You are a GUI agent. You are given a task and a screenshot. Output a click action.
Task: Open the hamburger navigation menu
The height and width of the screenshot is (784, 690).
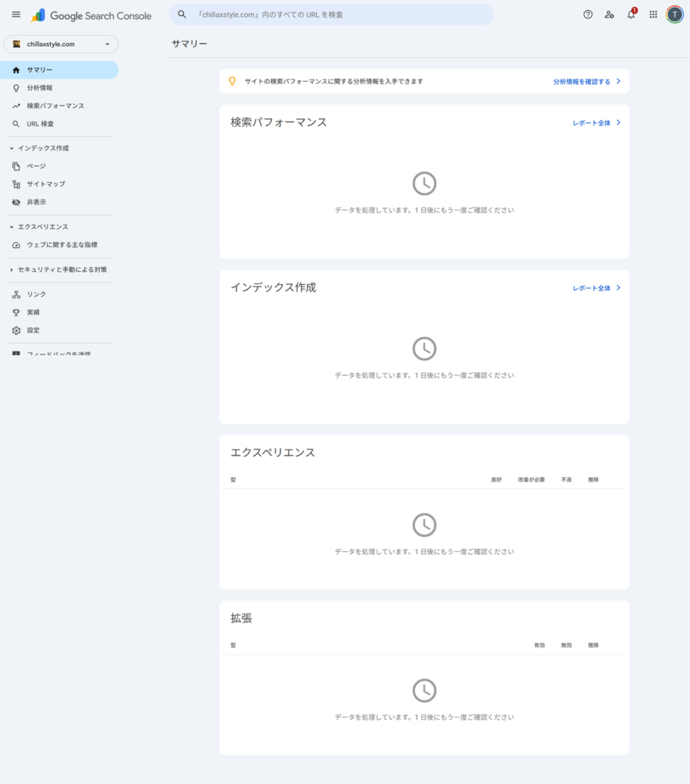pyautogui.click(x=15, y=14)
